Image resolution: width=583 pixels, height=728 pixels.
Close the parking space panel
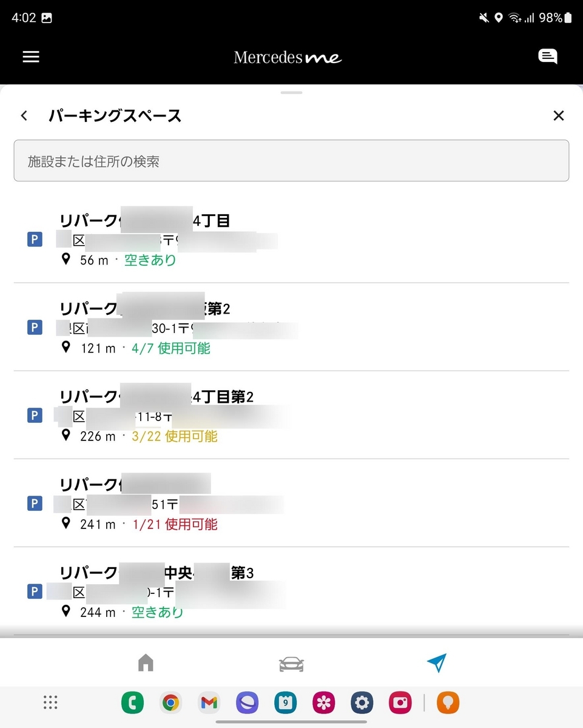(x=559, y=115)
